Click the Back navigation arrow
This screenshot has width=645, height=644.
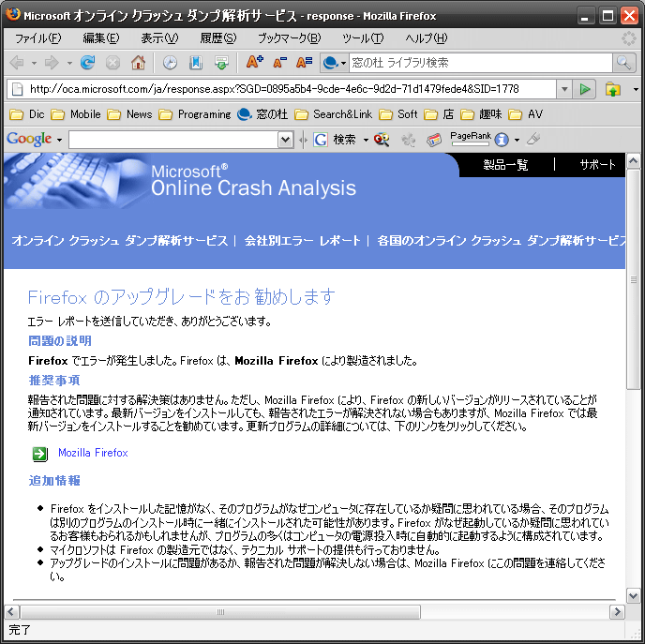pyautogui.click(x=17, y=63)
